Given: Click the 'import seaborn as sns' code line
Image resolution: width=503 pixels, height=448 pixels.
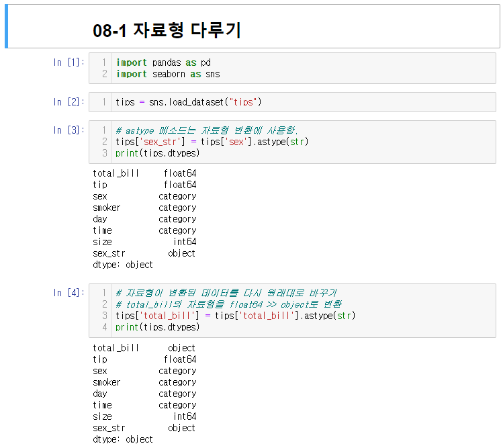Looking at the screenshot, I should click(168, 74).
